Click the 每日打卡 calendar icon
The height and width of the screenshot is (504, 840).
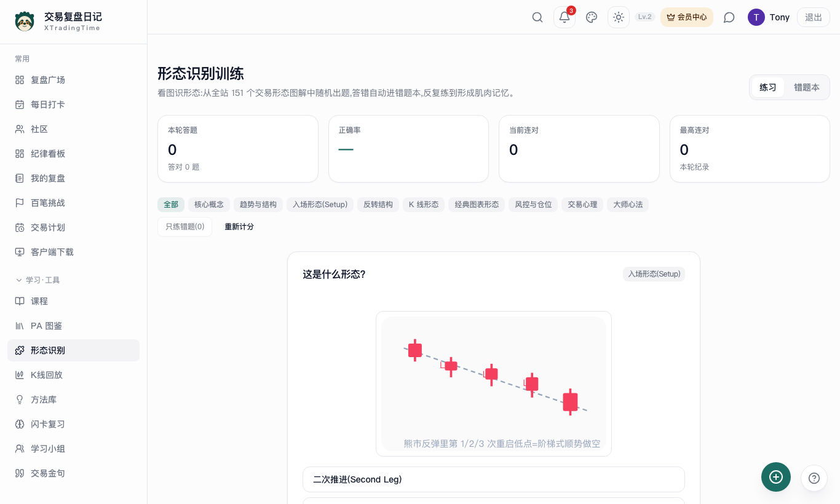click(x=20, y=104)
